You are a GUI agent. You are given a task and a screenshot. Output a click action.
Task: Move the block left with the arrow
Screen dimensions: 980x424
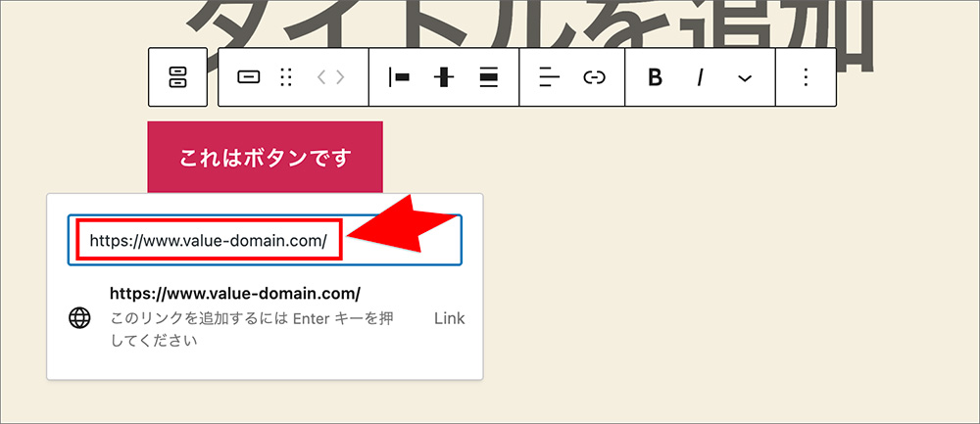coord(321,77)
